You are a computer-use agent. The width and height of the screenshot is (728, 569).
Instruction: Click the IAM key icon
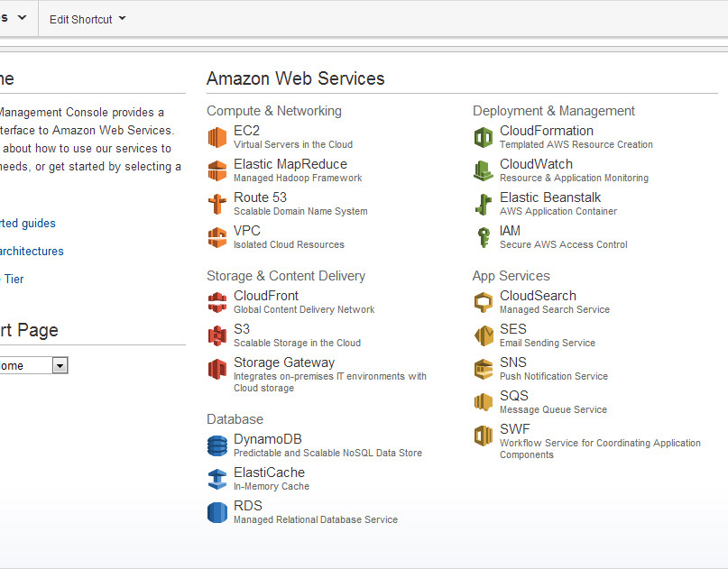coord(484,237)
